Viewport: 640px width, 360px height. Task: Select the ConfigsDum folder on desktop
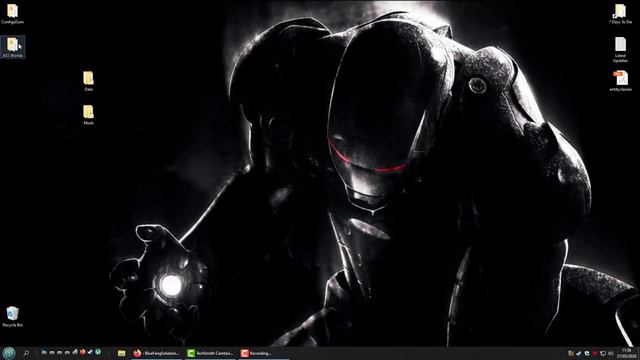(x=12, y=14)
